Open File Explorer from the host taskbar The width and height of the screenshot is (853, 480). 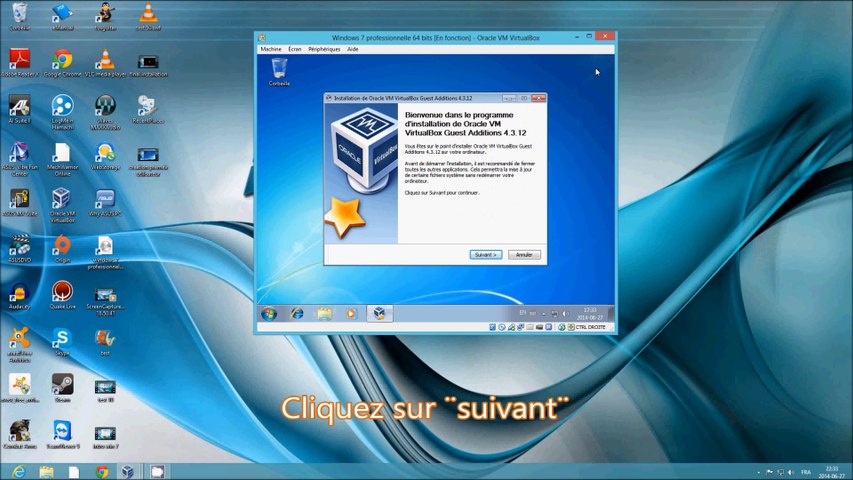point(46,471)
